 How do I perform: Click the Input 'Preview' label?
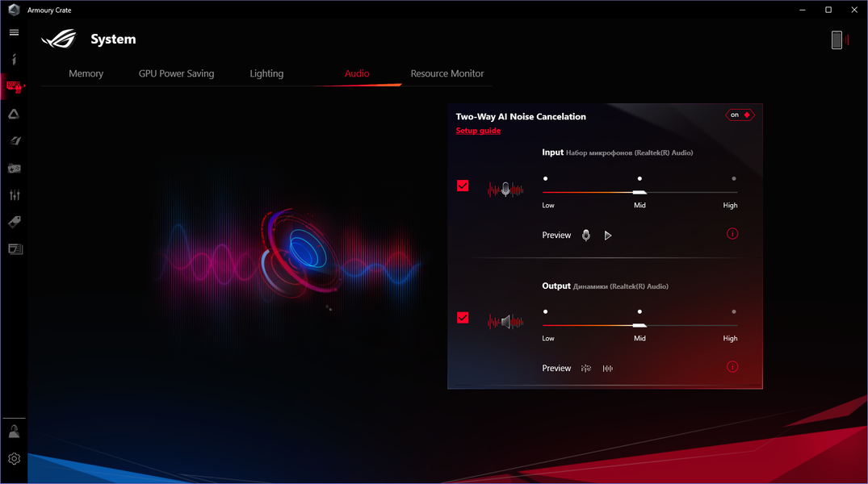(x=556, y=235)
